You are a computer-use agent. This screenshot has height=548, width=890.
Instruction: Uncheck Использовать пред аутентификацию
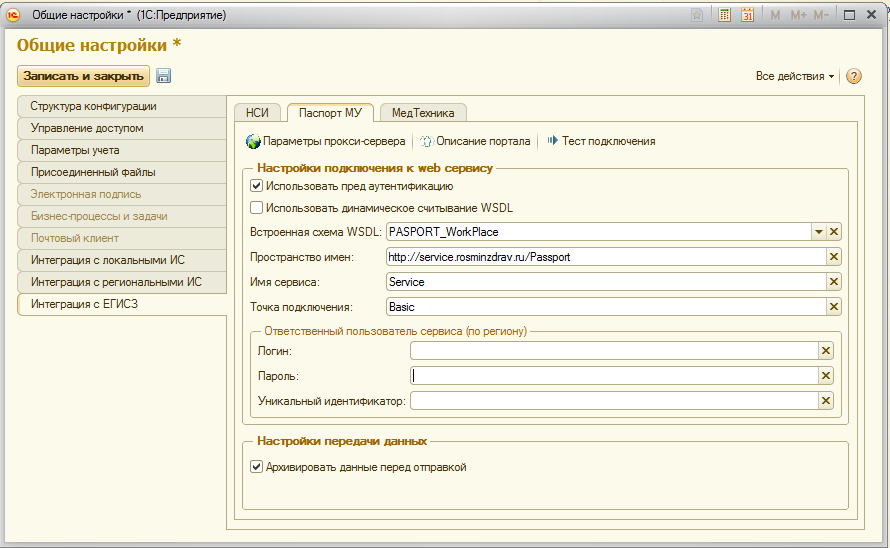click(257, 186)
